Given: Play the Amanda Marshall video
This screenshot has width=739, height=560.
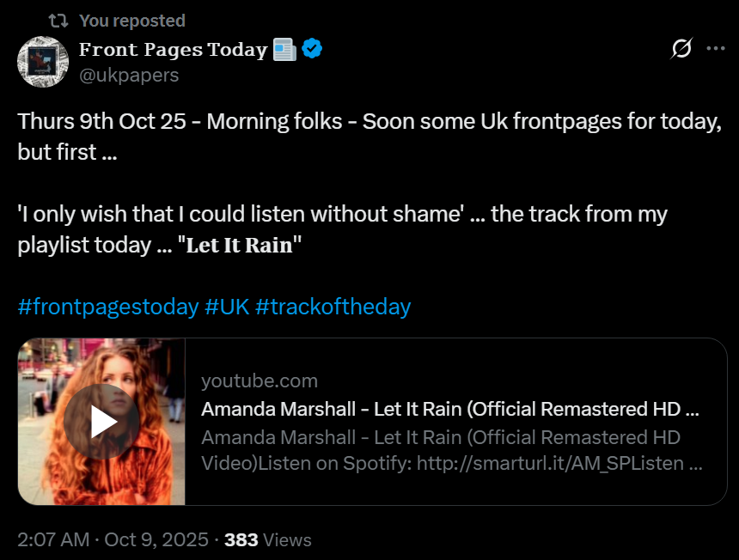Looking at the screenshot, I should click(x=101, y=422).
